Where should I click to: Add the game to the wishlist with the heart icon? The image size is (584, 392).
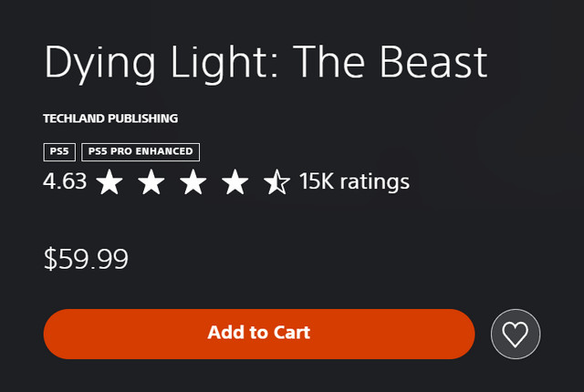coord(516,335)
